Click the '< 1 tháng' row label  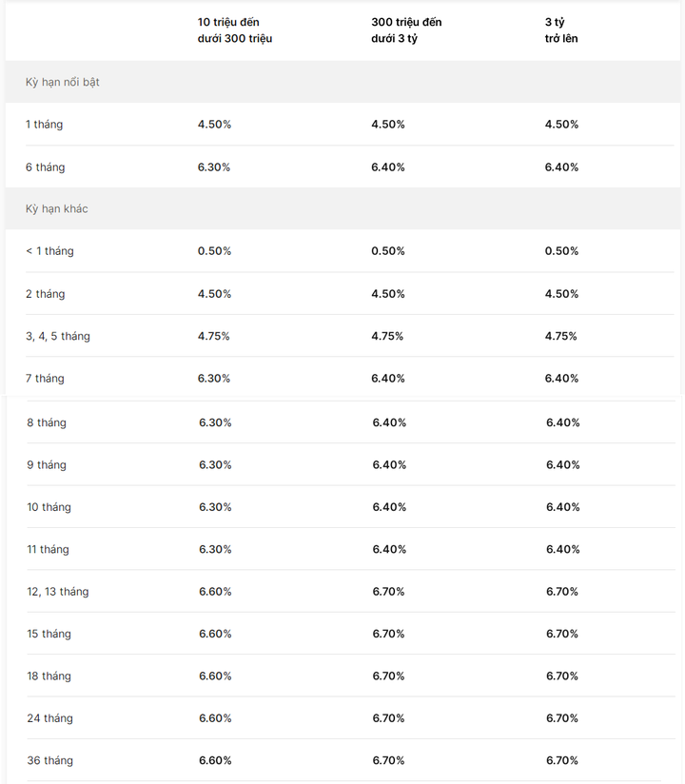[49, 251]
